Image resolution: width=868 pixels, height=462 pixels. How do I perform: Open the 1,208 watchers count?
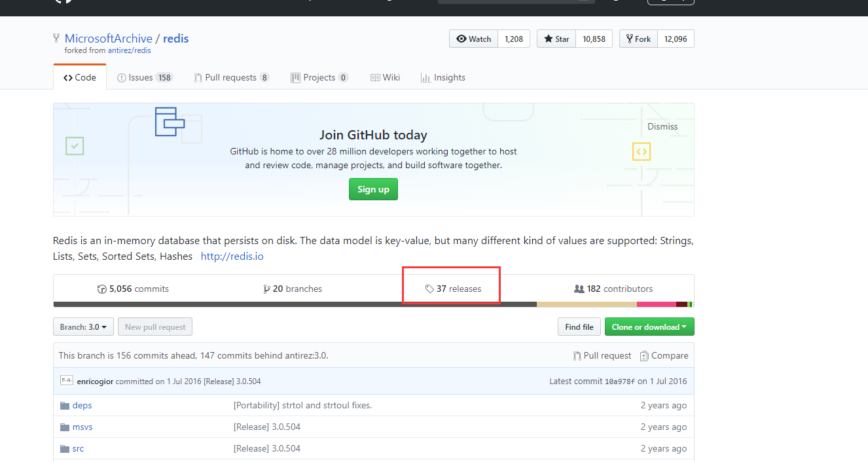tap(514, 39)
